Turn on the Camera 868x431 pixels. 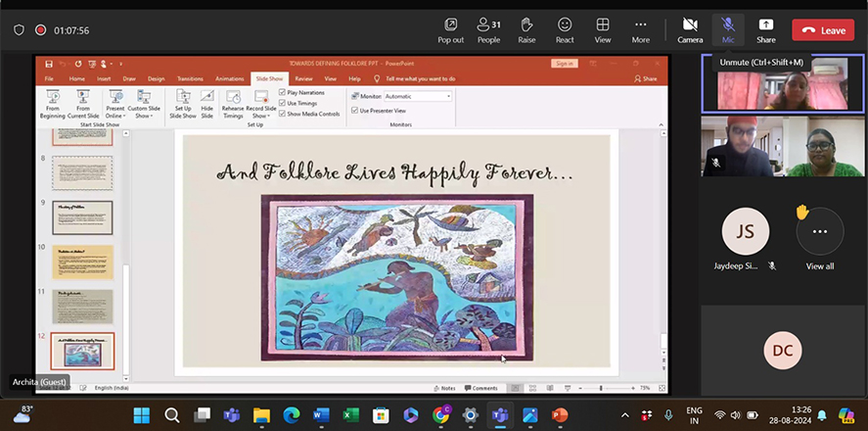(690, 30)
